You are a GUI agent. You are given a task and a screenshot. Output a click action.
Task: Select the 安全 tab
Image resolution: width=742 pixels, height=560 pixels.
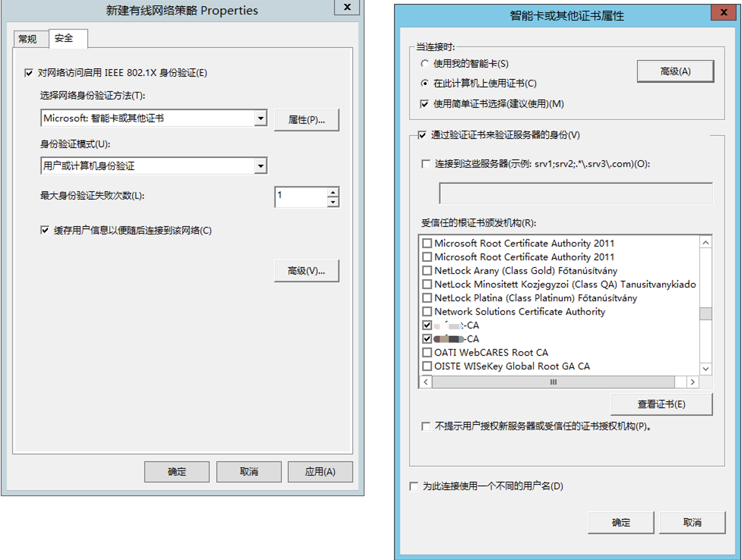click(x=64, y=38)
